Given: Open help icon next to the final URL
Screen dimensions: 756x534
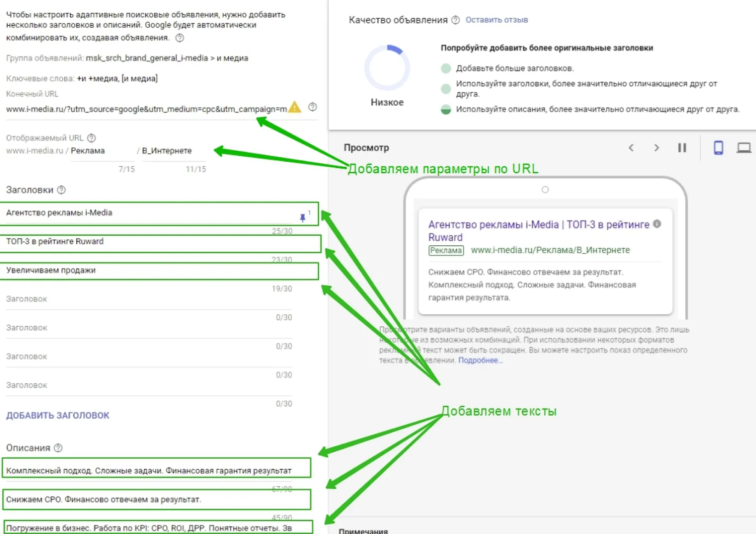Looking at the screenshot, I should [313, 107].
